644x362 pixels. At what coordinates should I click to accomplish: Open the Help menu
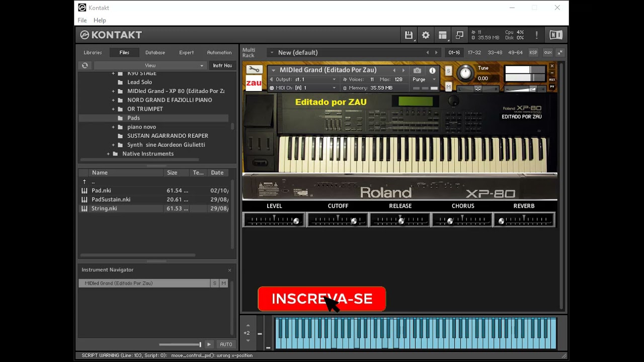pyautogui.click(x=100, y=20)
